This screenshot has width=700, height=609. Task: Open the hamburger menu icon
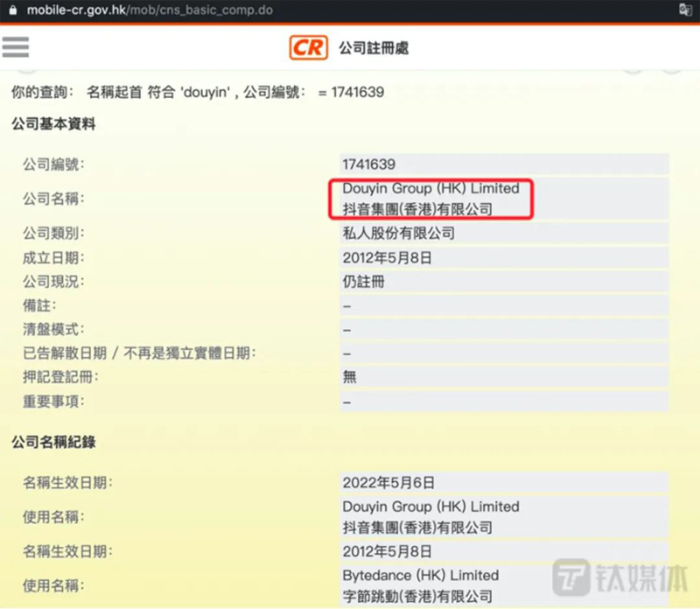(16, 46)
